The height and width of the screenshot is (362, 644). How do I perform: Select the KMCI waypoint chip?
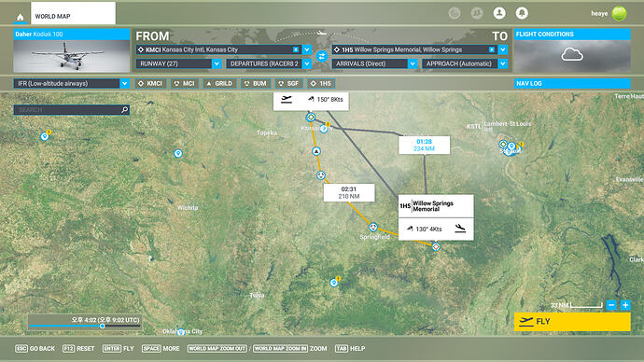pos(150,83)
